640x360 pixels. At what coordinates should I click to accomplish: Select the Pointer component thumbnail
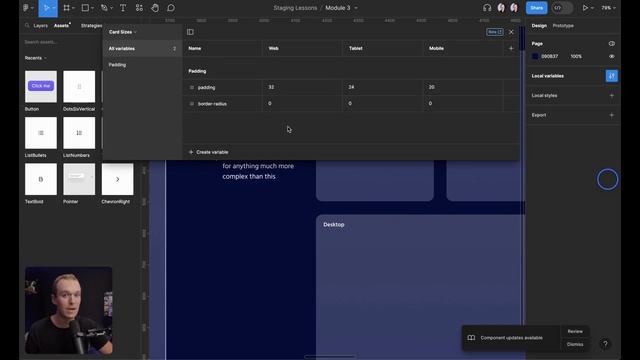point(79,179)
